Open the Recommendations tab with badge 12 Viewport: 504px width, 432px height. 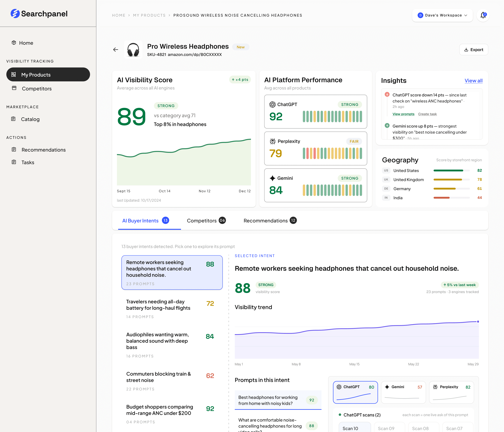tap(270, 221)
